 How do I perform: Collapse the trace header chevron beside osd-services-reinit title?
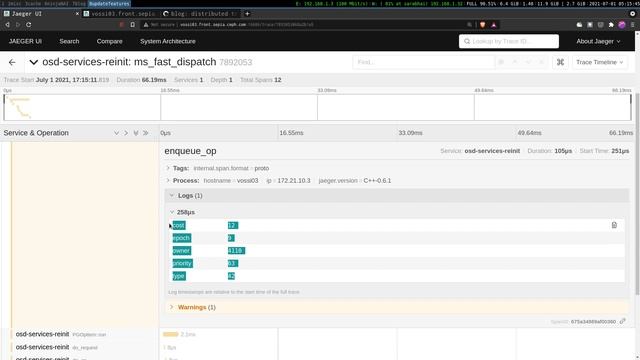33,62
